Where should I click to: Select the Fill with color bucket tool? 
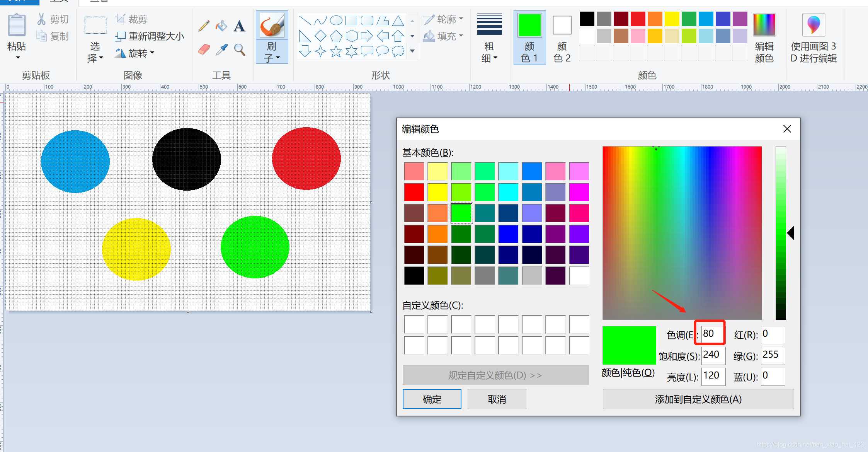[221, 26]
